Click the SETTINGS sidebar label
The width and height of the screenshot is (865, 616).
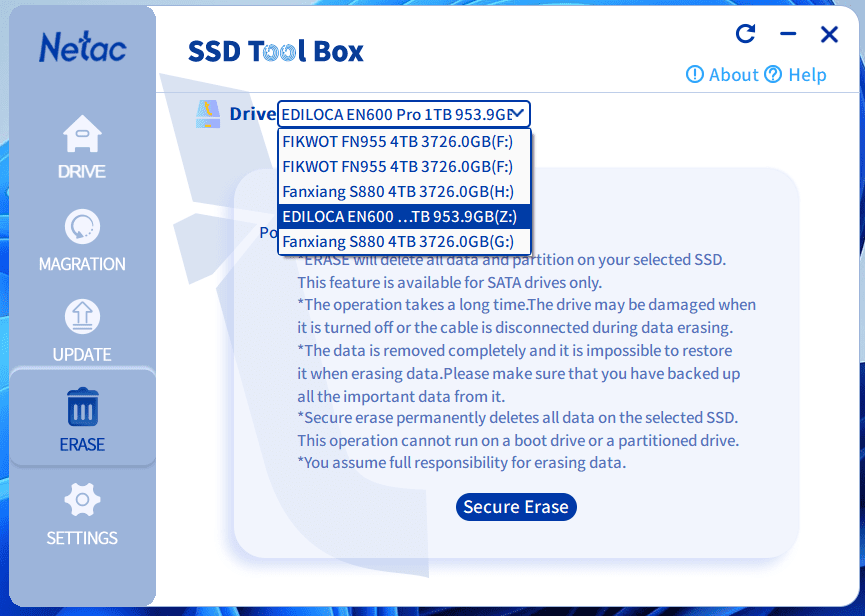[82, 538]
